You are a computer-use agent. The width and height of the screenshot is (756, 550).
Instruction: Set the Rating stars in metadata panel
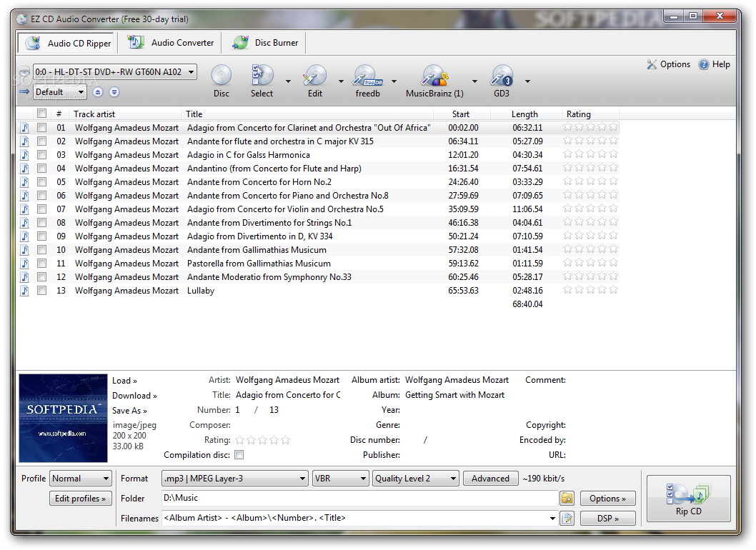262,440
